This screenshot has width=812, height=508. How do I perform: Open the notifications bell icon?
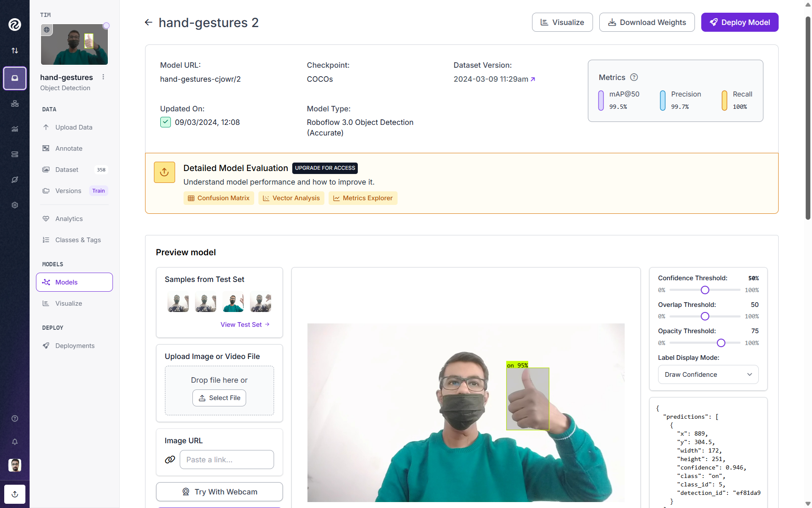[15, 442]
